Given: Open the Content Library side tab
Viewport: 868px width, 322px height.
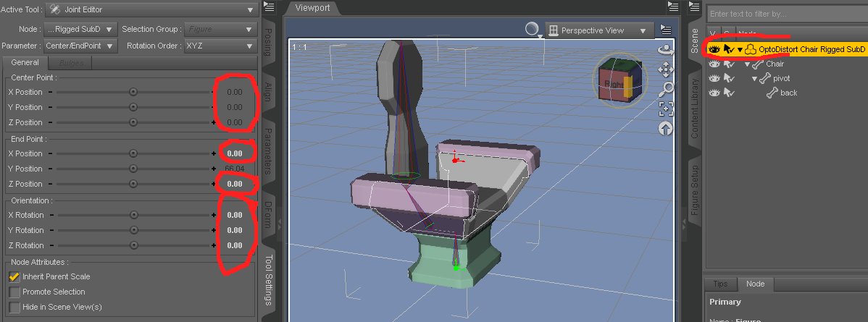Looking at the screenshot, I should pos(695,108).
